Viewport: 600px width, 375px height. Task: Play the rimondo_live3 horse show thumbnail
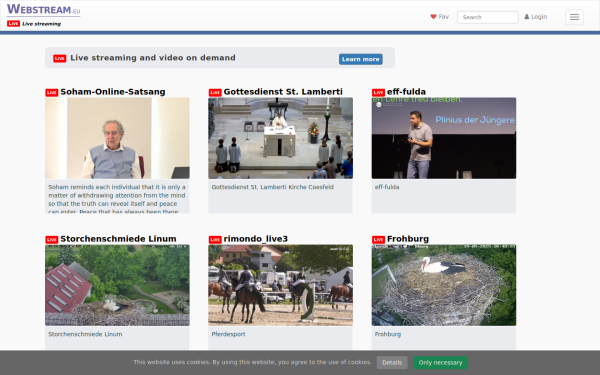coord(280,285)
